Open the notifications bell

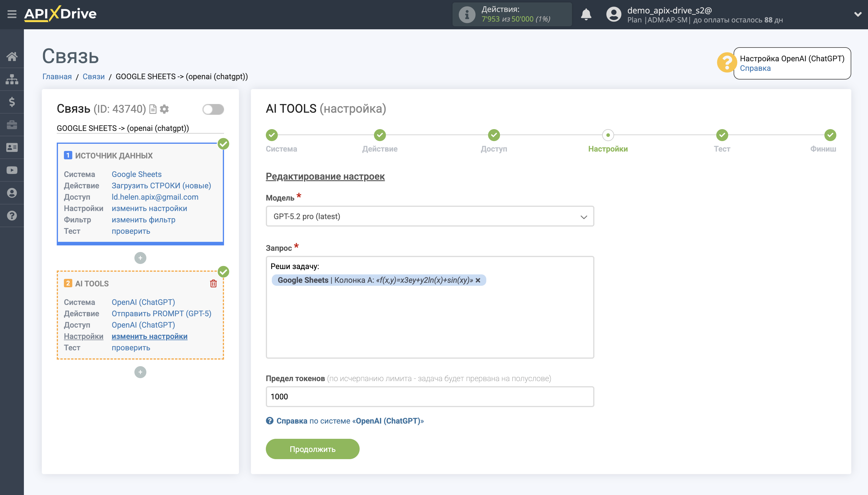click(586, 14)
